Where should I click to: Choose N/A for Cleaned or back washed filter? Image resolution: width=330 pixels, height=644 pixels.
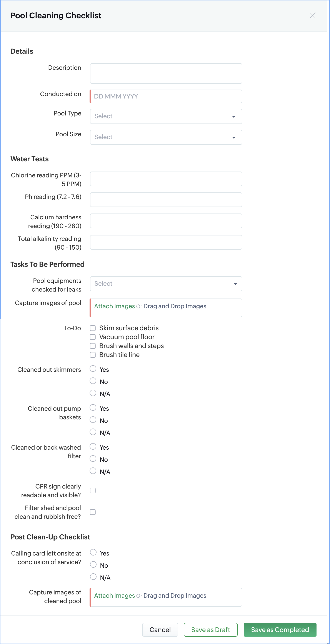[93, 471]
